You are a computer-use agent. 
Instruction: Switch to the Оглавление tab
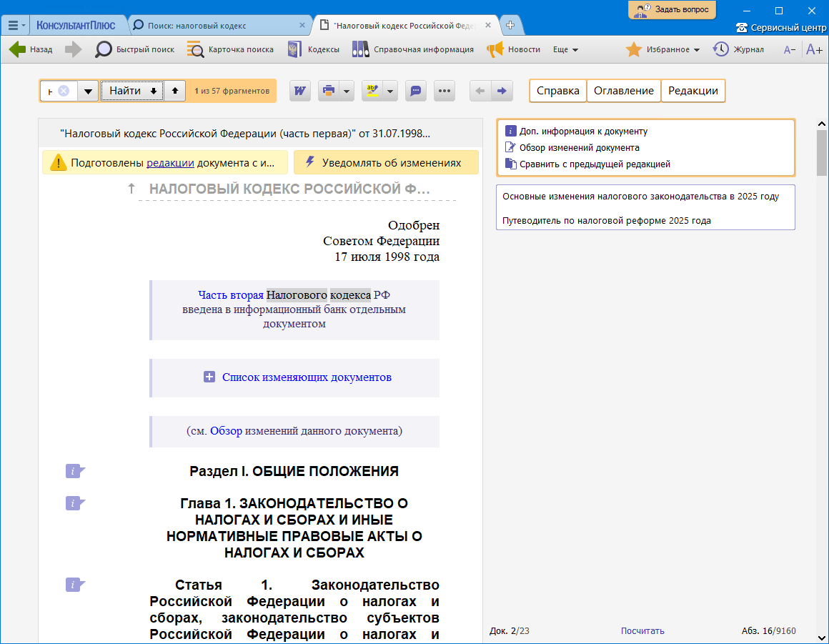(623, 91)
